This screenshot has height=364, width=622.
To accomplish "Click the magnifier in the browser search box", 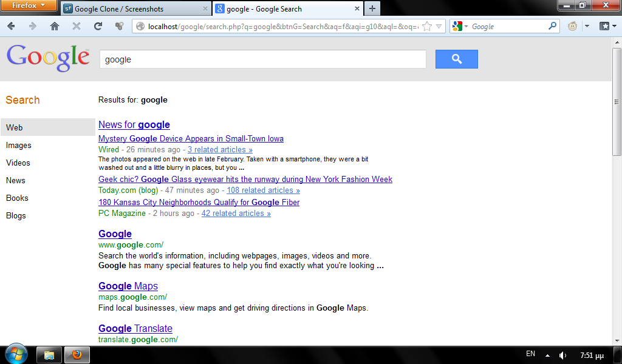I will tap(552, 26).
